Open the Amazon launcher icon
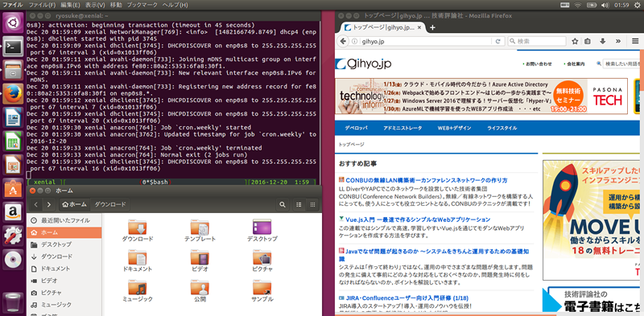Image resolution: width=644 pixels, height=316 pixels. 13,212
